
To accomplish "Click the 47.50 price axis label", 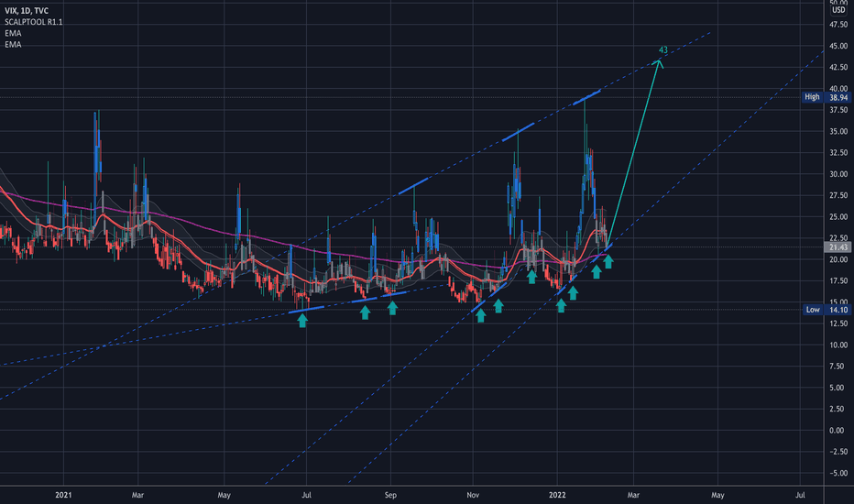I will 838,25.
